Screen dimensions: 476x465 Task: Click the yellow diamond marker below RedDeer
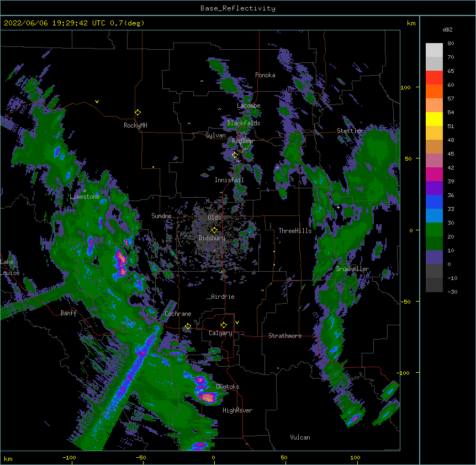pos(235,155)
